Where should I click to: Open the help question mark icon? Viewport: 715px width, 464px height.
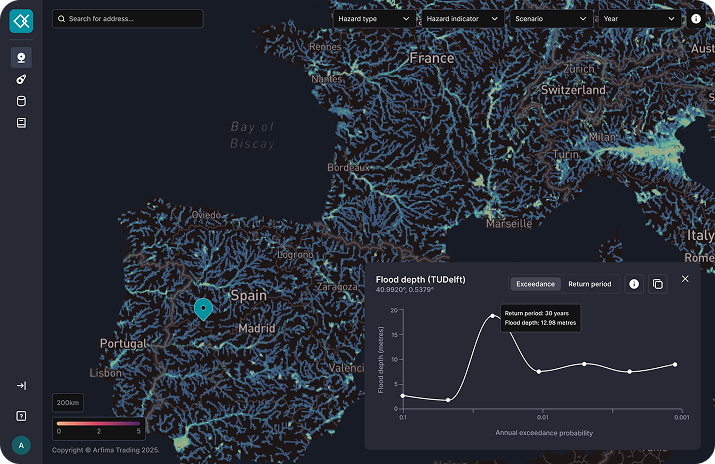[x=21, y=415]
